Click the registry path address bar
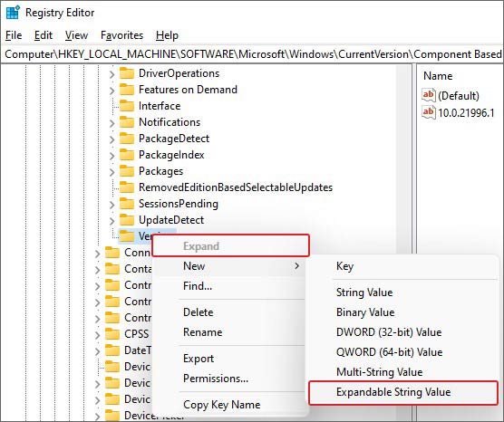Viewport: 504px width, 422px height. (x=252, y=54)
